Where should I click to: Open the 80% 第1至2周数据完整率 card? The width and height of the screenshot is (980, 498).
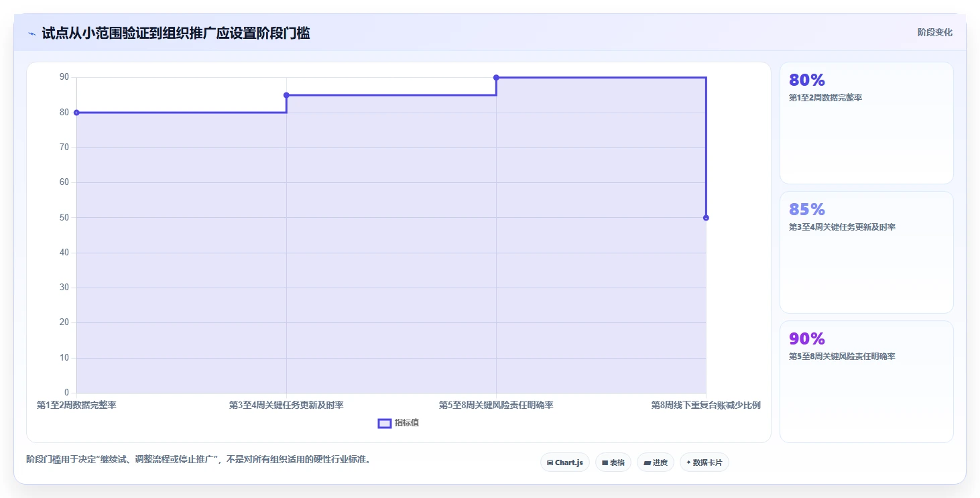coord(866,123)
